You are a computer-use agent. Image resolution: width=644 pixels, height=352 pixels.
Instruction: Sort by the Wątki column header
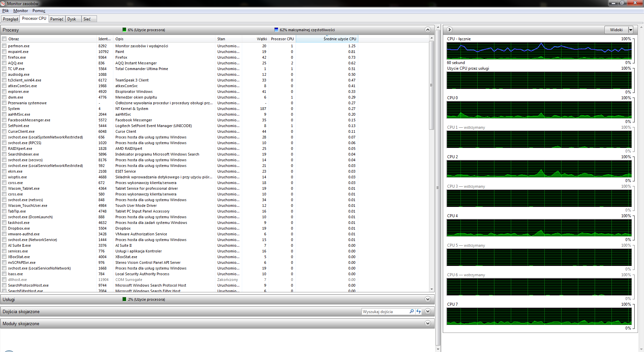[x=256, y=39]
